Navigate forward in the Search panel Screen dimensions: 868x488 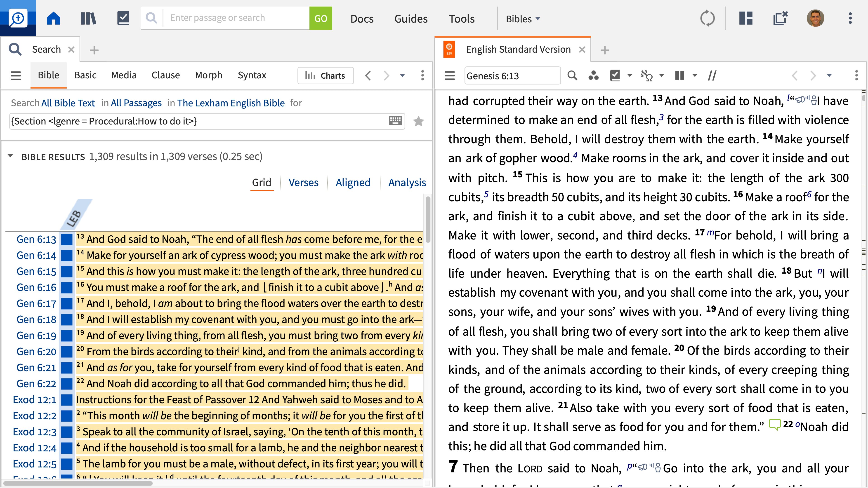point(386,75)
